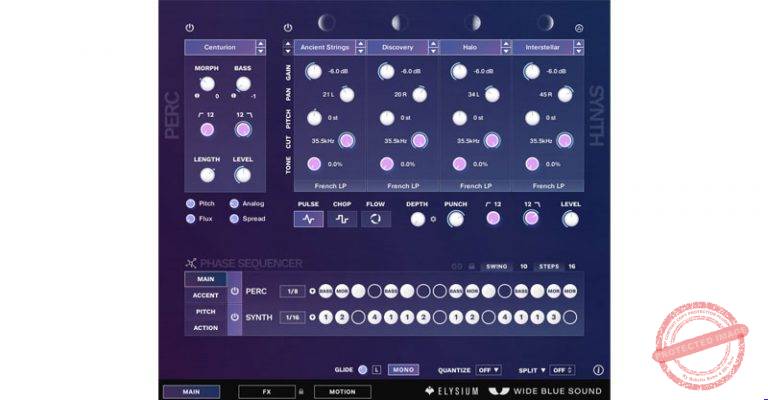The height and width of the screenshot is (400, 768).
Task: Click the STEPS label button
Action: click(549, 267)
